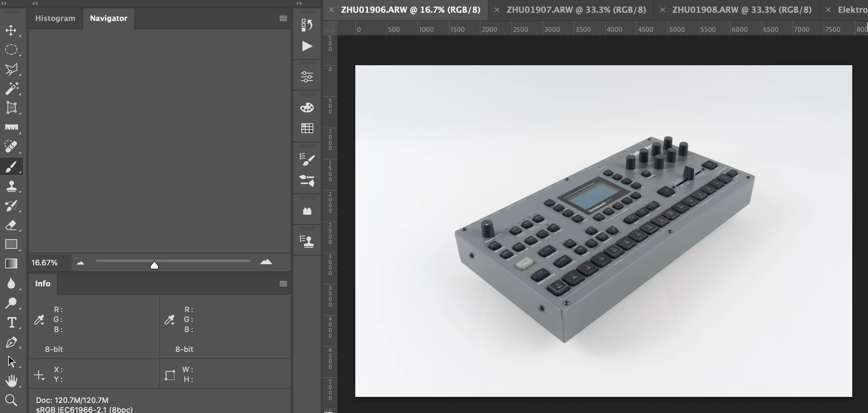This screenshot has height=413, width=868.
Task: Open first eyedropper readout options dropdown
Action: coord(39,320)
